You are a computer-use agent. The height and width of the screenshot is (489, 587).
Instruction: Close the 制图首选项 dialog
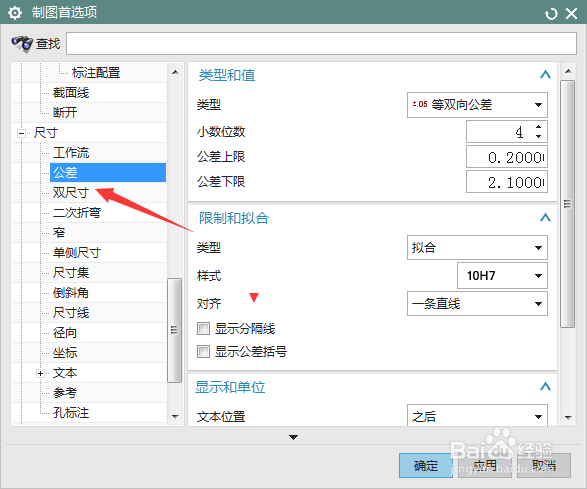pos(571,14)
